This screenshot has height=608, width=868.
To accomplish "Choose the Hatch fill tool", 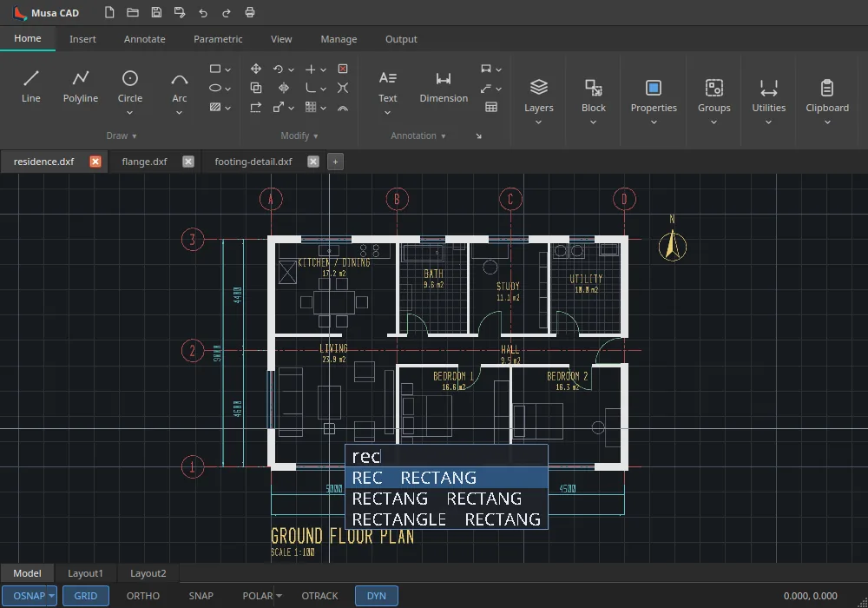I will click(x=215, y=107).
